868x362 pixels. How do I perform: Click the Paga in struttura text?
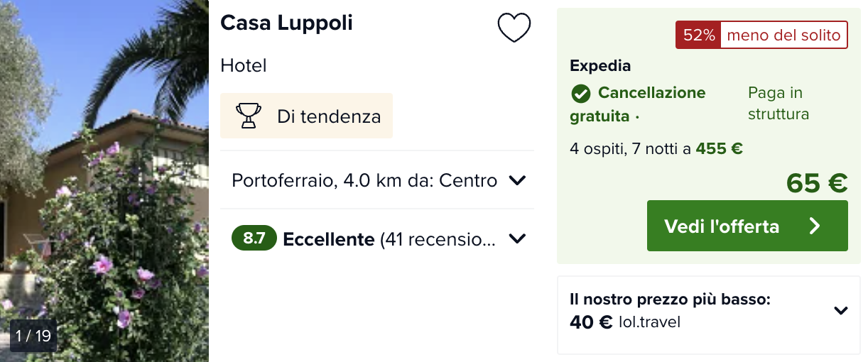[x=778, y=104]
